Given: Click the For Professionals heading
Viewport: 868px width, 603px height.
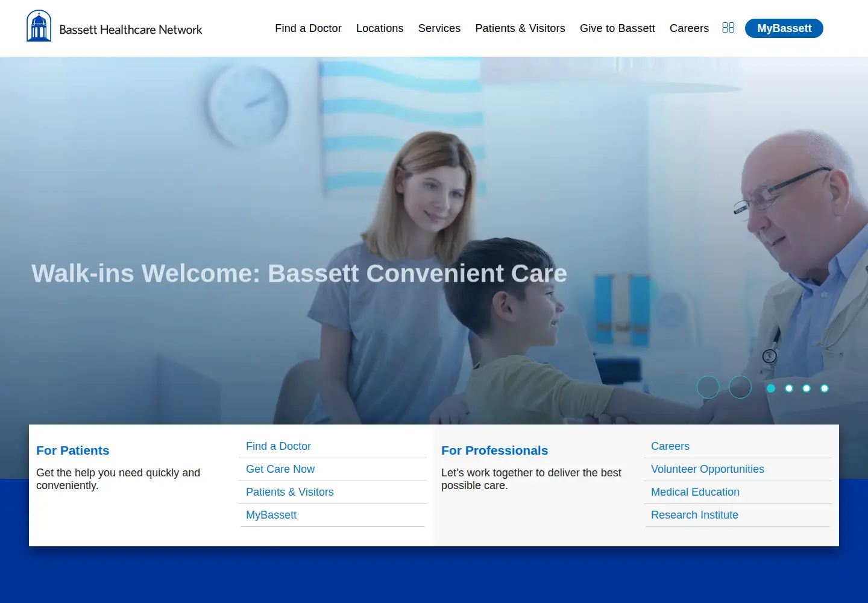Looking at the screenshot, I should (494, 450).
